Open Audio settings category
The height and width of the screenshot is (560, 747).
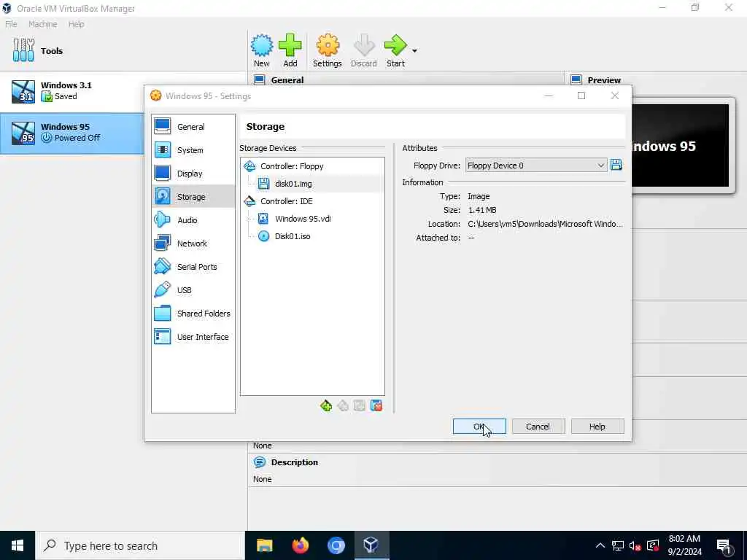(x=193, y=220)
